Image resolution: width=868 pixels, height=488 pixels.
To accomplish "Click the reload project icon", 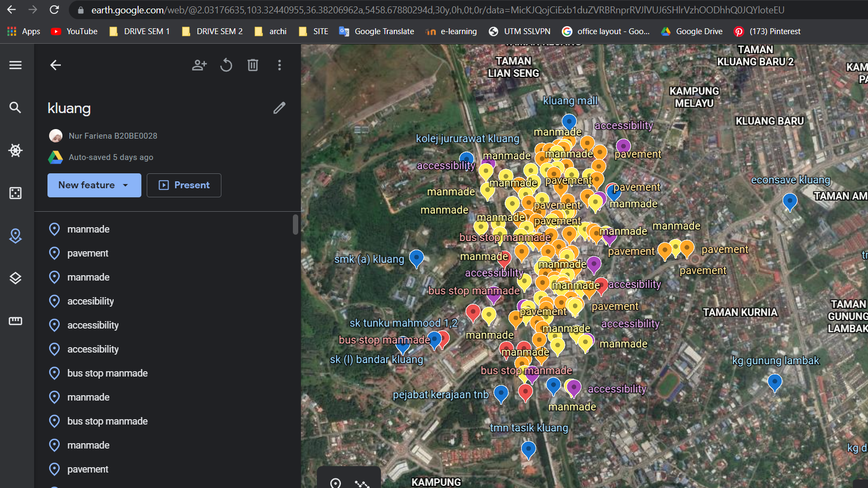I will [226, 65].
